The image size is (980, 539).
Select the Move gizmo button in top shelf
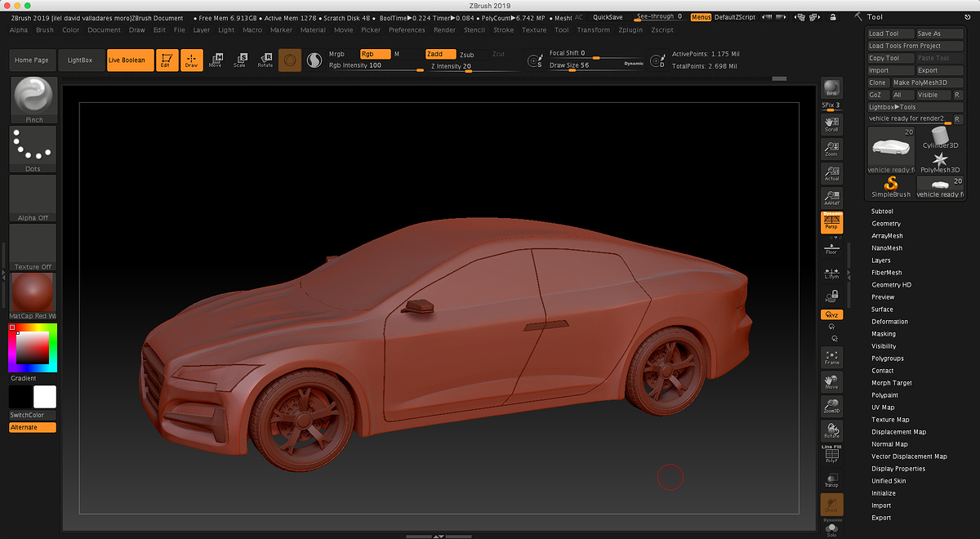(216, 60)
